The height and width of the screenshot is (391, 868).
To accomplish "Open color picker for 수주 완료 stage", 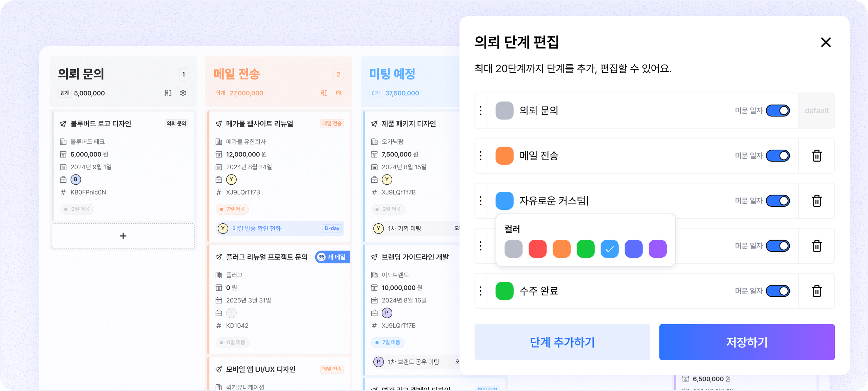I will pyautogui.click(x=504, y=291).
